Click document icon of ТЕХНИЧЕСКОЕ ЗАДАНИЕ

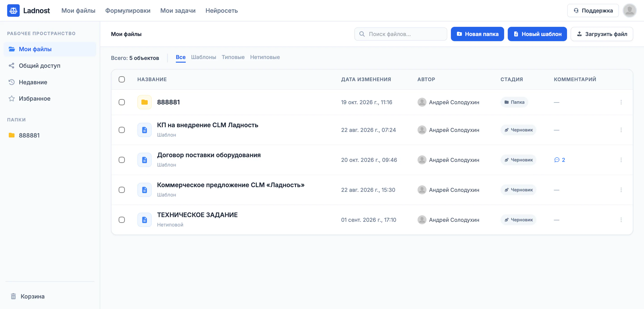[145, 220]
